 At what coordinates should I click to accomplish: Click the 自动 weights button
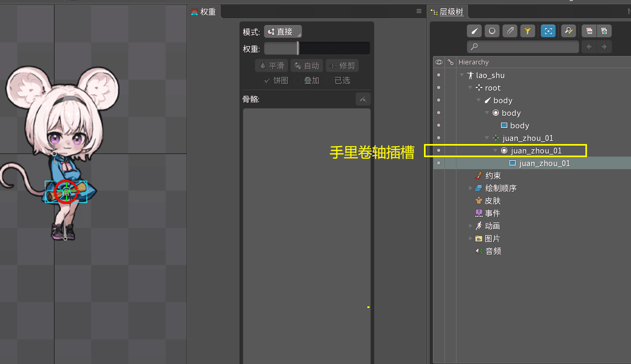point(307,66)
